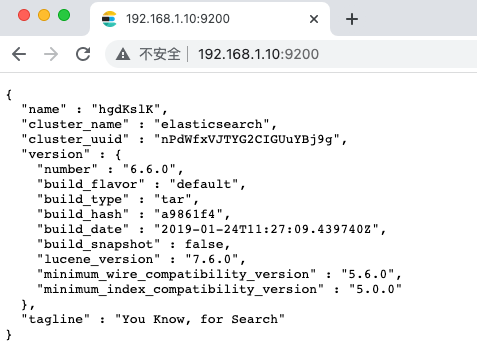Click the not-secure warning triangle icon
The image size is (477, 361).
pos(123,54)
